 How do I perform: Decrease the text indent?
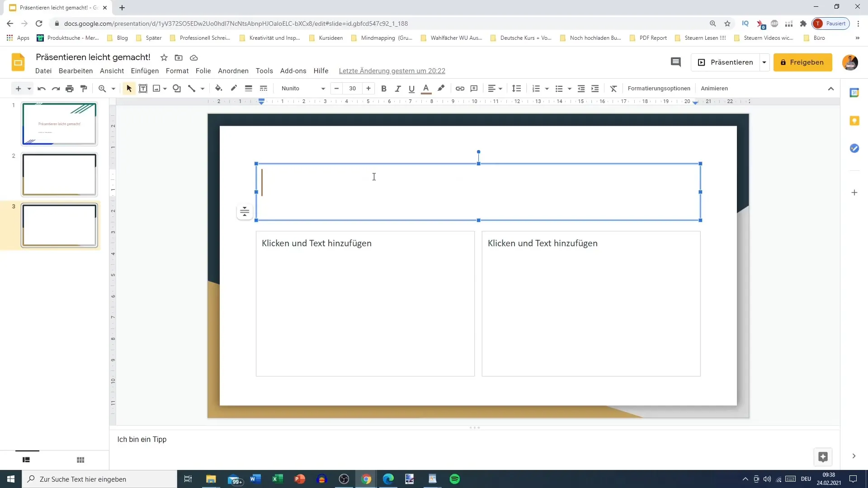pos(581,89)
